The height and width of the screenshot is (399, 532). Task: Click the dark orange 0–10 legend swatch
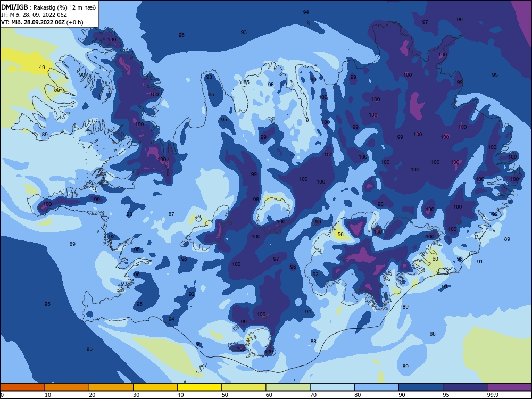[22, 387]
